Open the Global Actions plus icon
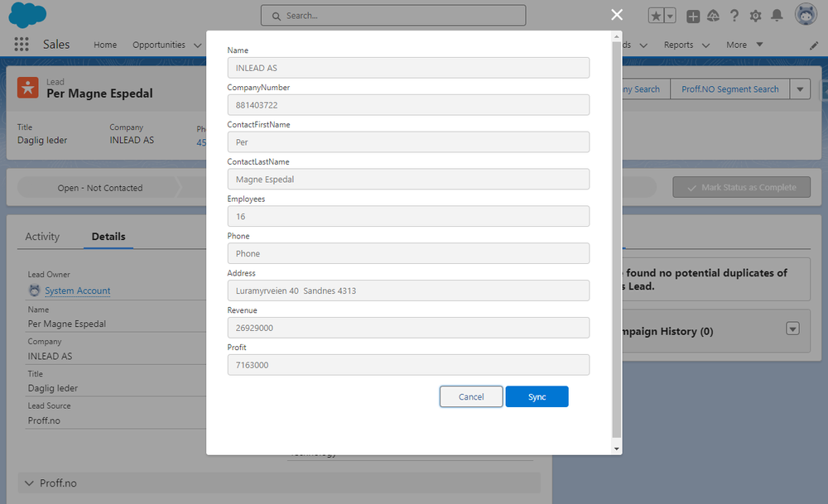Screen dimensions: 828x504 (693, 17)
